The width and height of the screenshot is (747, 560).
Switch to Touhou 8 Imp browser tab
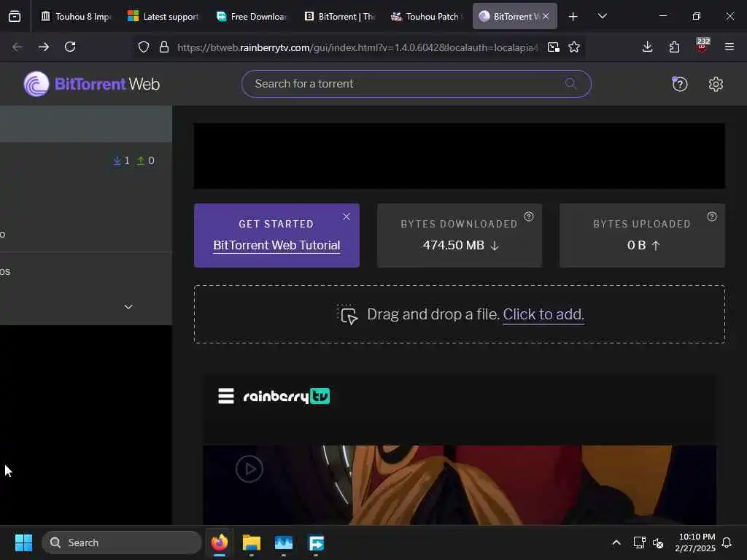pyautogui.click(x=75, y=17)
